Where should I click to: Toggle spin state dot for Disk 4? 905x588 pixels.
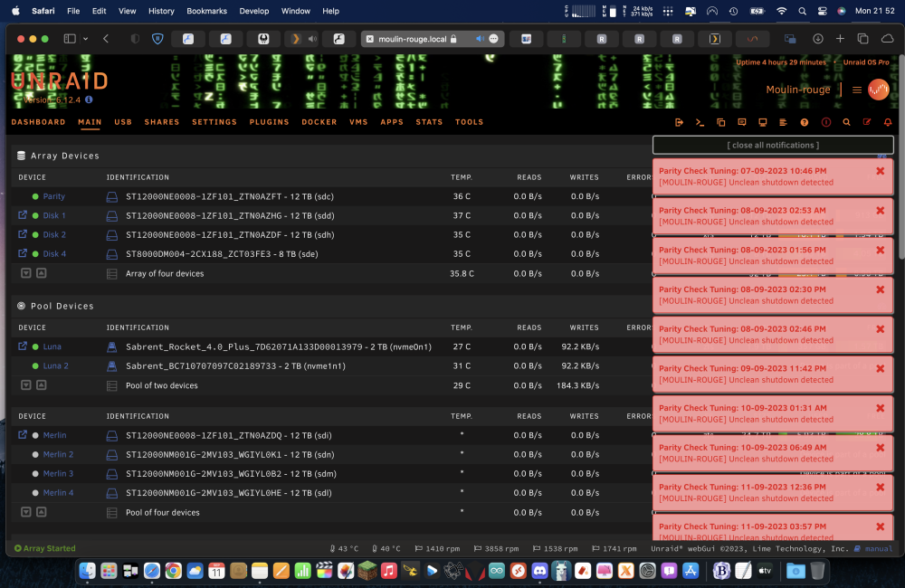tap(35, 254)
